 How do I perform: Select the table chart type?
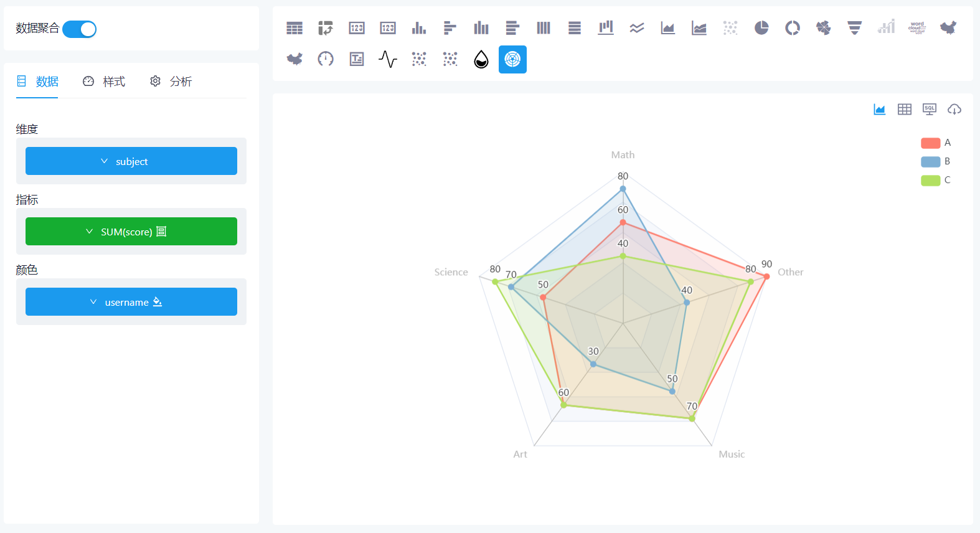294,28
